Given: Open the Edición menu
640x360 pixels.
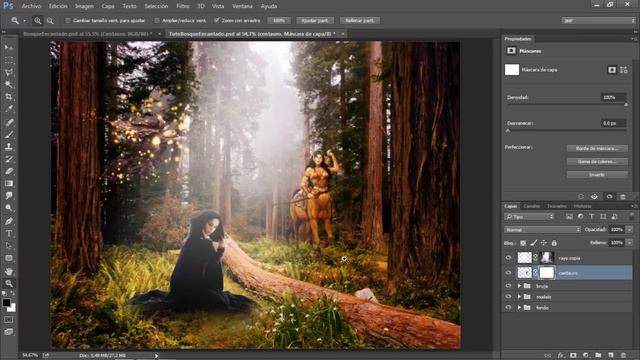Looking at the screenshot, I should tap(58, 6).
